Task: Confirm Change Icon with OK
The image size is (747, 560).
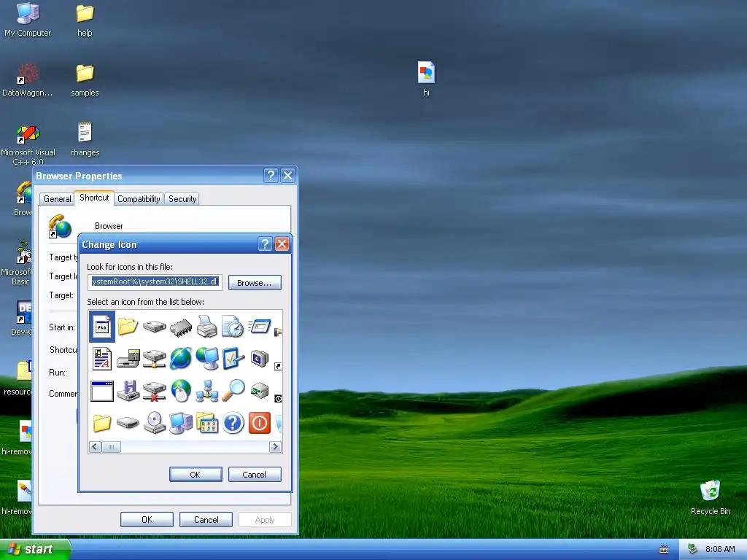Action: (x=196, y=474)
